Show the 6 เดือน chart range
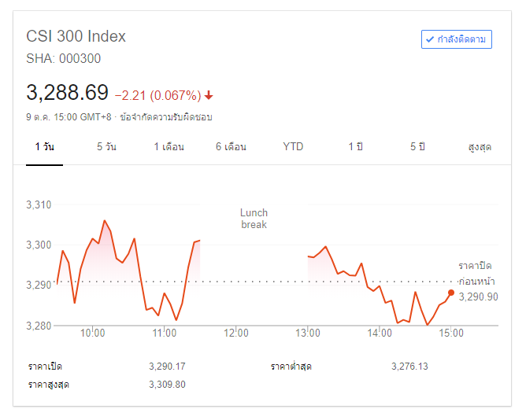526x420 pixels. 231,147
